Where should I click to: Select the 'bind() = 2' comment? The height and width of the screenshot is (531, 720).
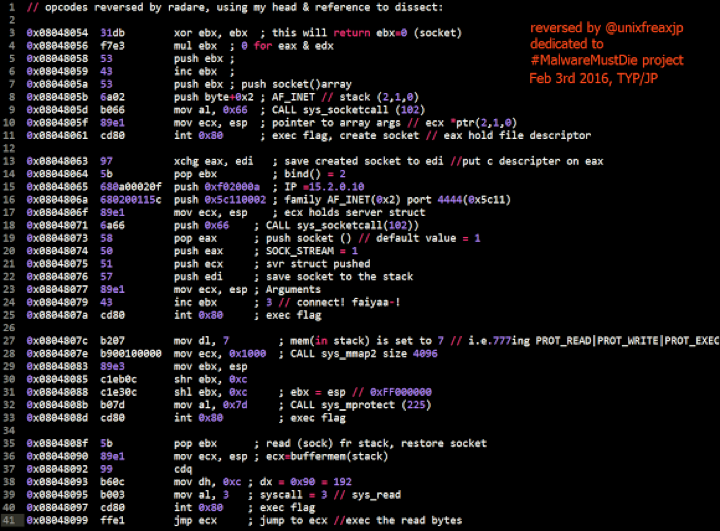pyautogui.click(x=315, y=174)
